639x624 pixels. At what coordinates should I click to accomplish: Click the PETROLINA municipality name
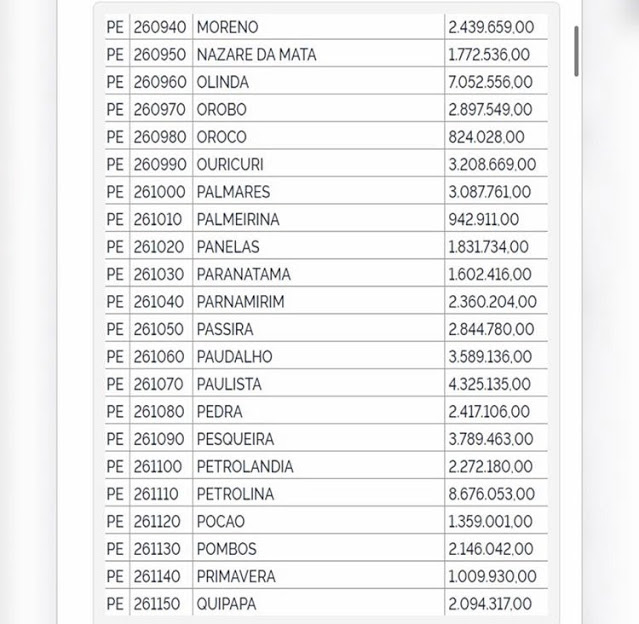point(235,494)
